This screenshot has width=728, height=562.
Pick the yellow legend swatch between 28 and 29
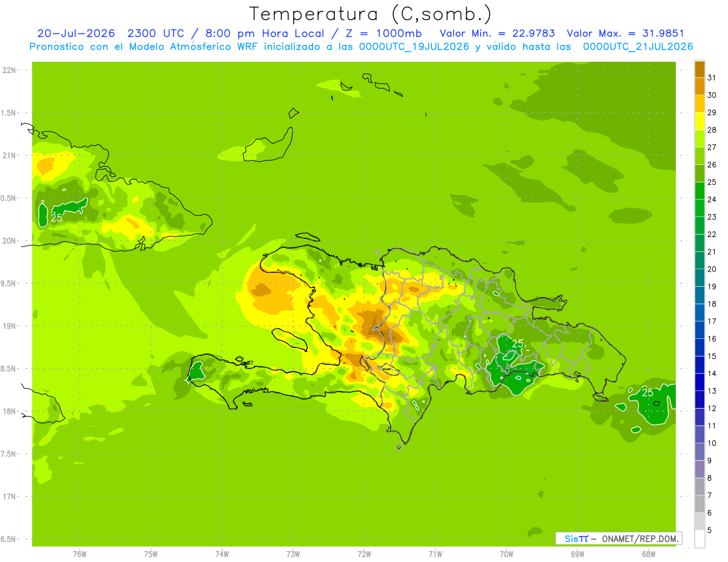click(x=699, y=121)
